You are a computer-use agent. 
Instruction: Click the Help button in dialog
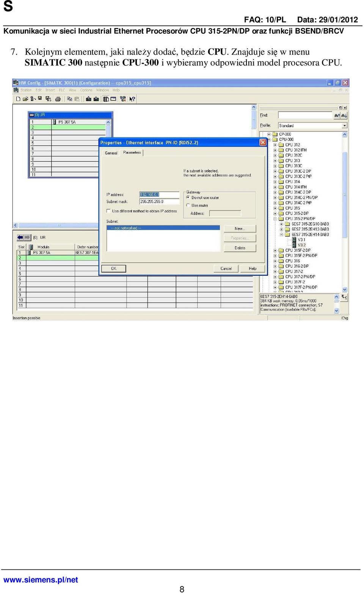tap(253, 268)
